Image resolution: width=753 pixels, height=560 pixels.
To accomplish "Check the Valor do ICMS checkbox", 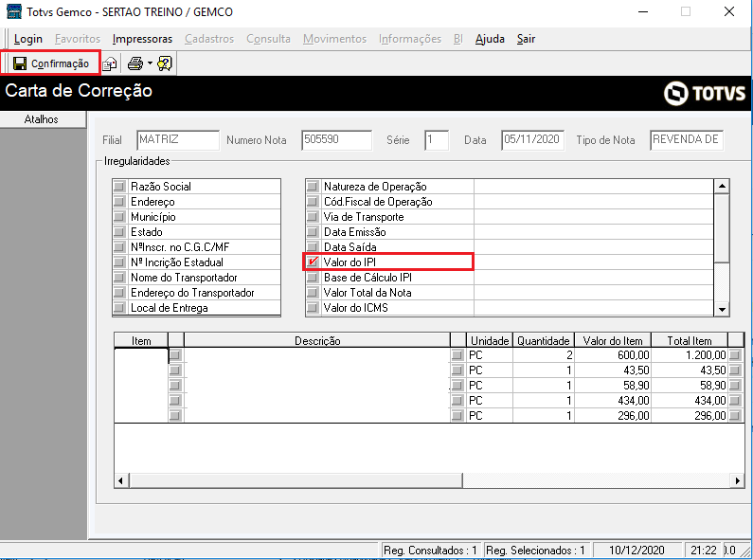I will point(313,308).
